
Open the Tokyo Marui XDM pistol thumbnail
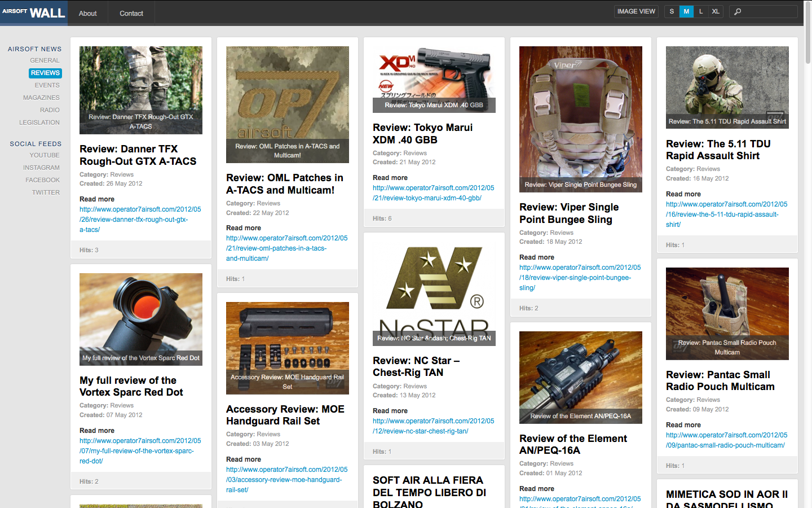[x=434, y=79]
